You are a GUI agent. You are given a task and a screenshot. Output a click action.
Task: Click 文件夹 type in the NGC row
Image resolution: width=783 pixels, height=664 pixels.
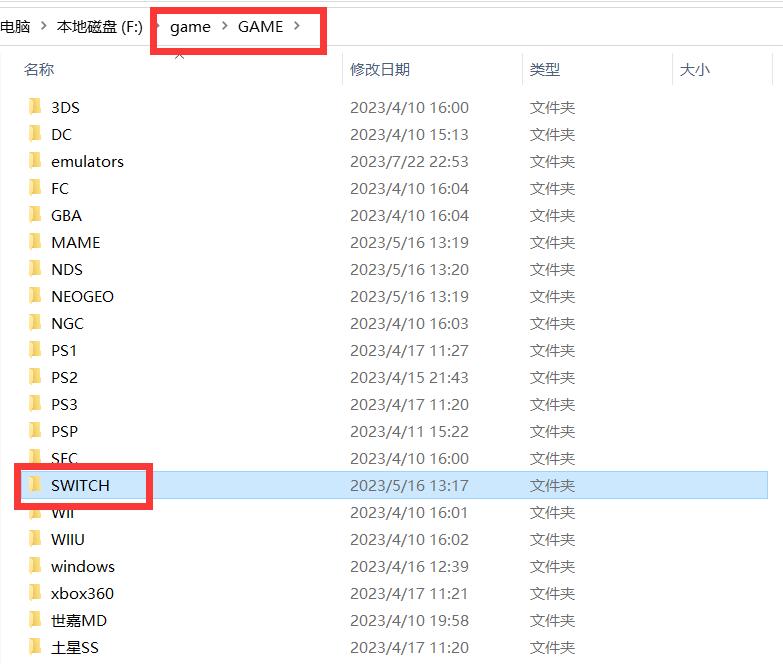(552, 323)
